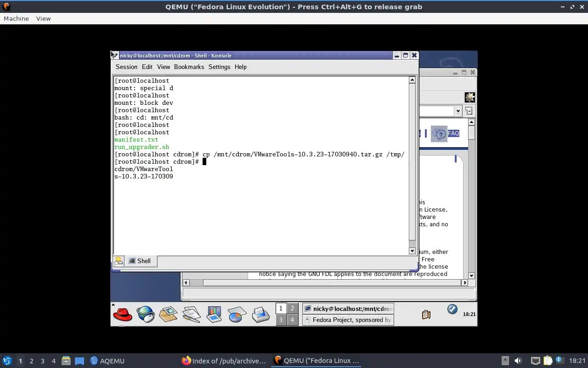Viewport: 588px width, 368px height.
Task: Switch to Firefox Index of /pub/archive window
Action: point(224,361)
